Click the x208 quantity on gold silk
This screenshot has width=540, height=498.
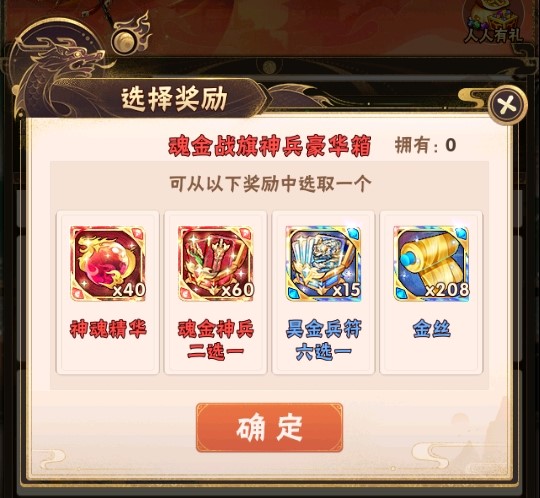point(447,290)
